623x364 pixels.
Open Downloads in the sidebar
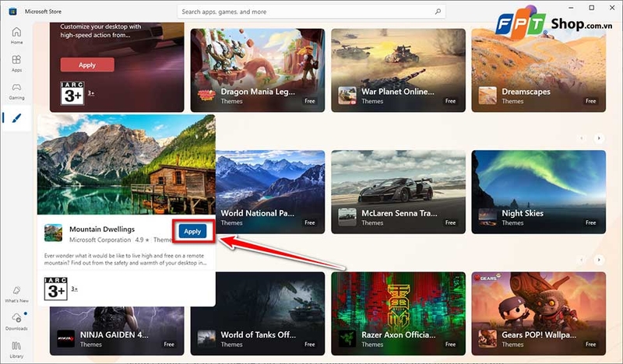point(16,322)
